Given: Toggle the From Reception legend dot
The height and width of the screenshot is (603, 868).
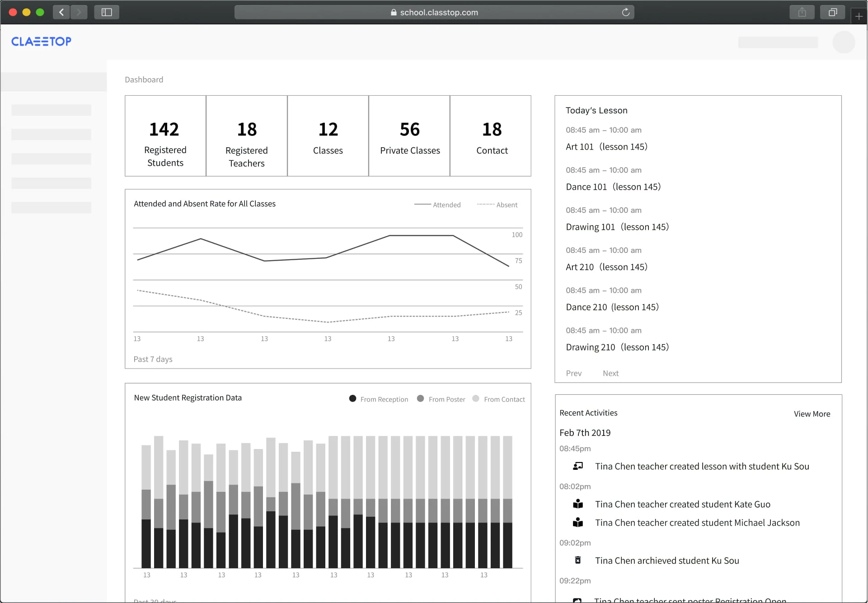Looking at the screenshot, I should point(352,398).
